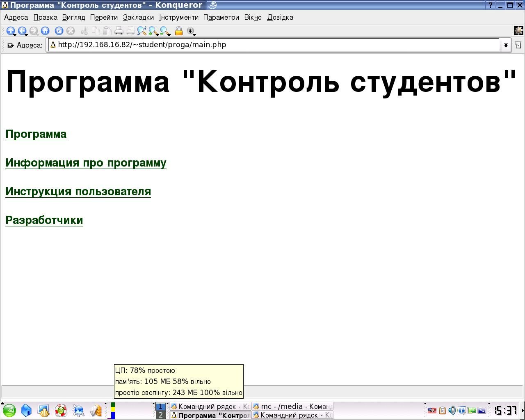Screen dimensions: 525x420
Task: Zoom in with magnifier plus icon
Action: 153,31
